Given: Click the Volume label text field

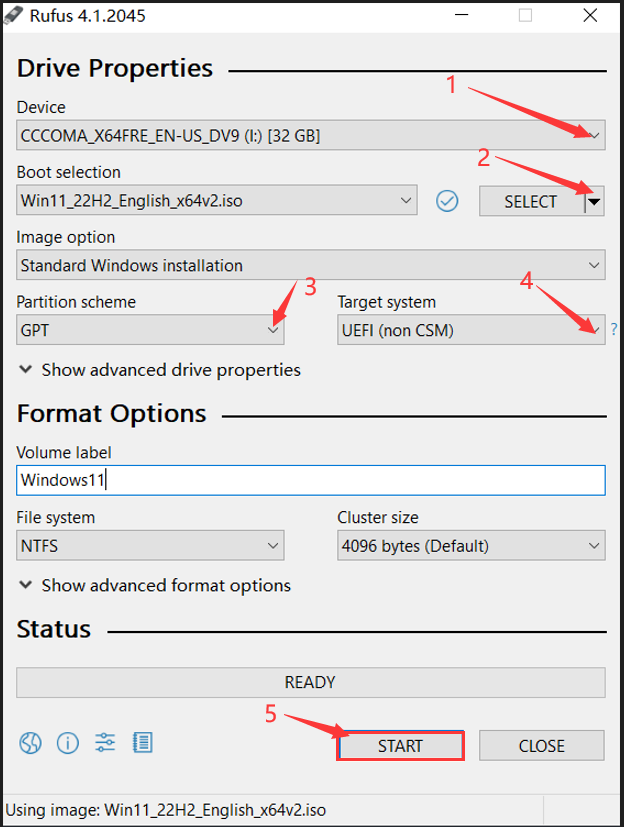Looking at the screenshot, I should point(311,480).
